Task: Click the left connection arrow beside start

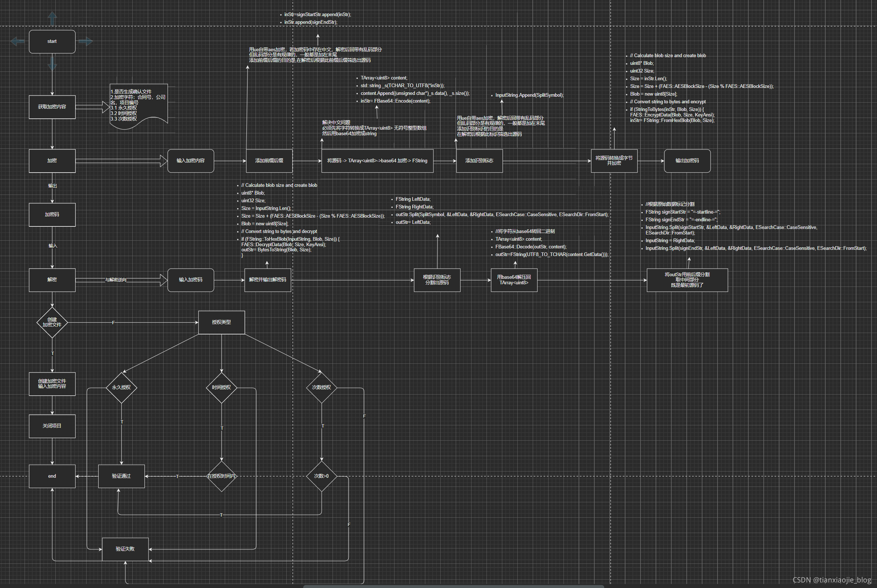Action: point(18,41)
